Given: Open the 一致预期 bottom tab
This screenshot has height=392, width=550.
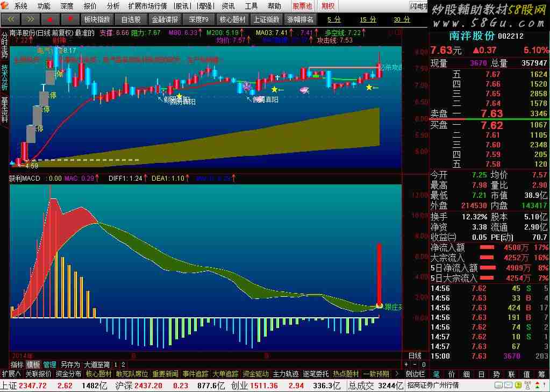Looking at the screenshot, I should click(376, 374).
